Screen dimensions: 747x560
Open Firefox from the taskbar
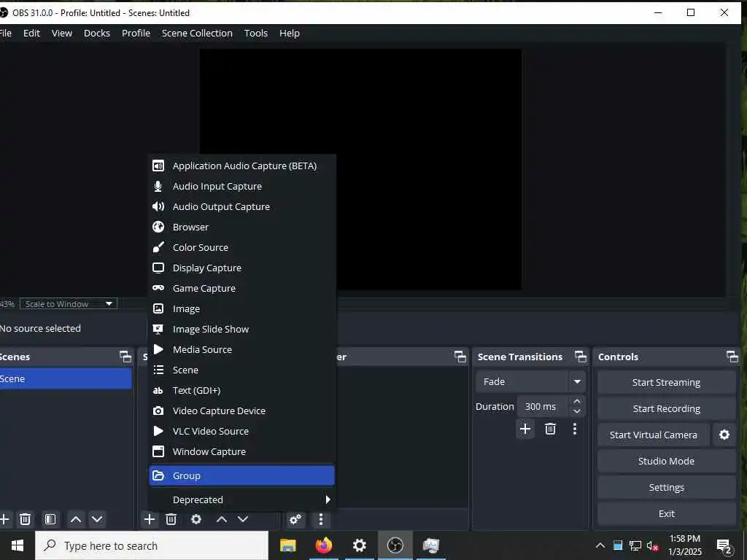(323, 545)
